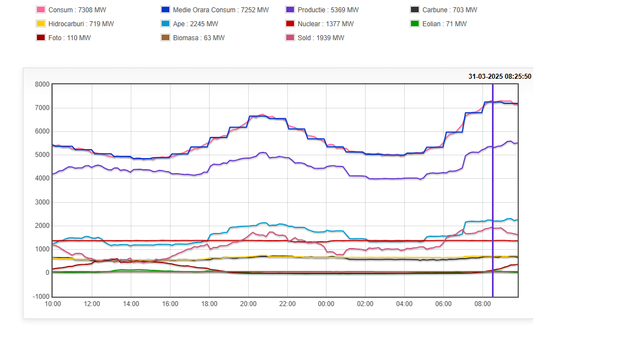This screenshot has width=644, height=362.
Task: Click the 20:00 label on the time axis
Action: (248, 304)
